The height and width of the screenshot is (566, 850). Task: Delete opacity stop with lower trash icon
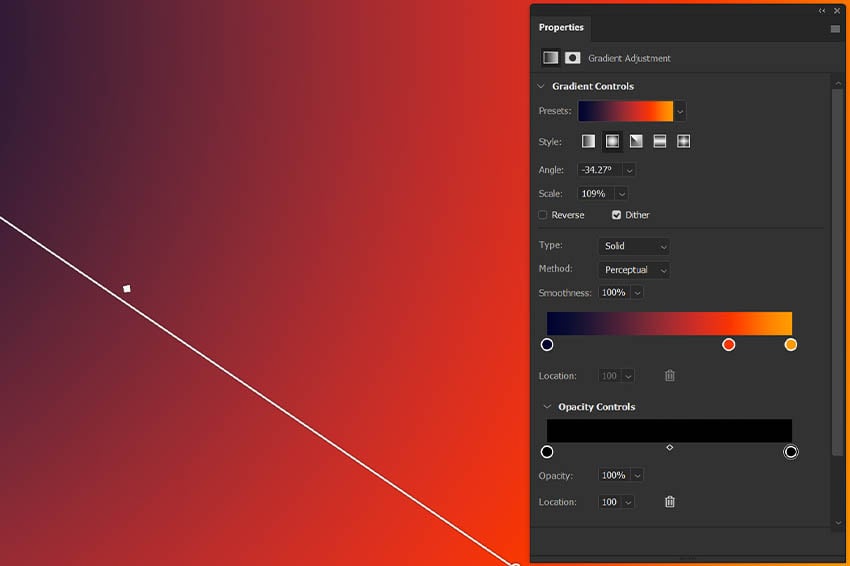click(x=670, y=501)
